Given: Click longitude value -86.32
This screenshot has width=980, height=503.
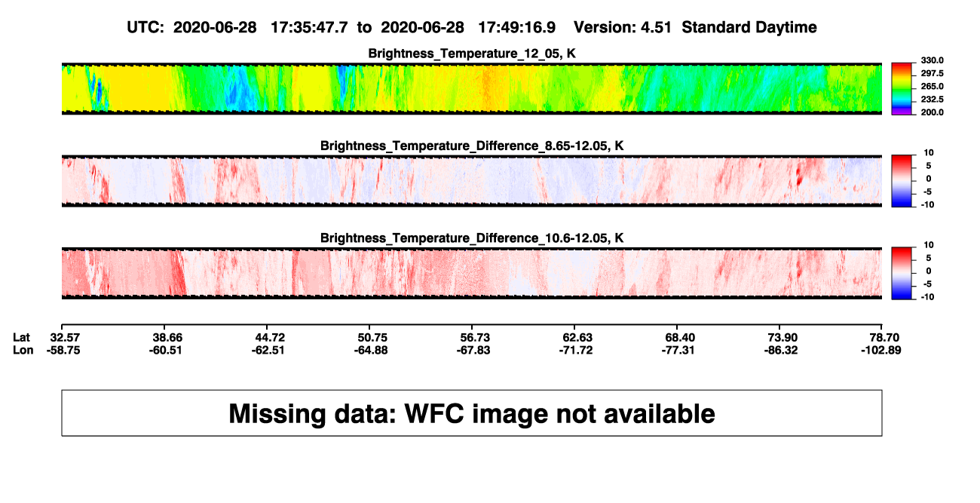Looking at the screenshot, I should [x=781, y=349].
